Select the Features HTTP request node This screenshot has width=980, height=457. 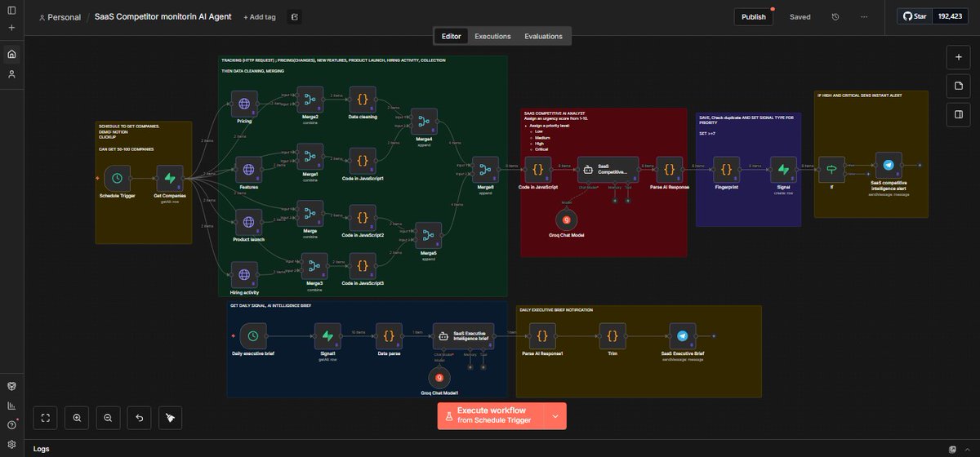pos(249,171)
